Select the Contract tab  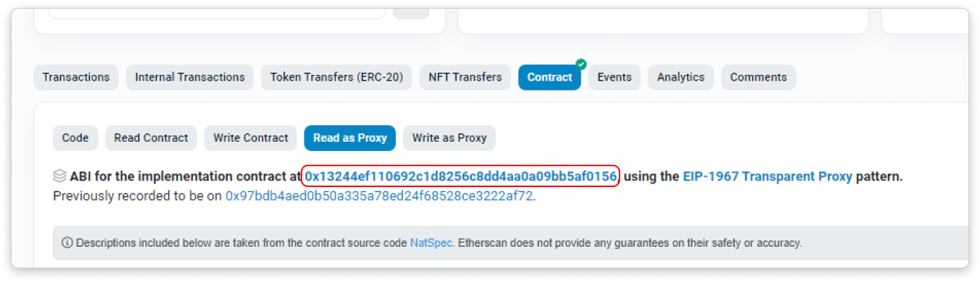coord(550,77)
